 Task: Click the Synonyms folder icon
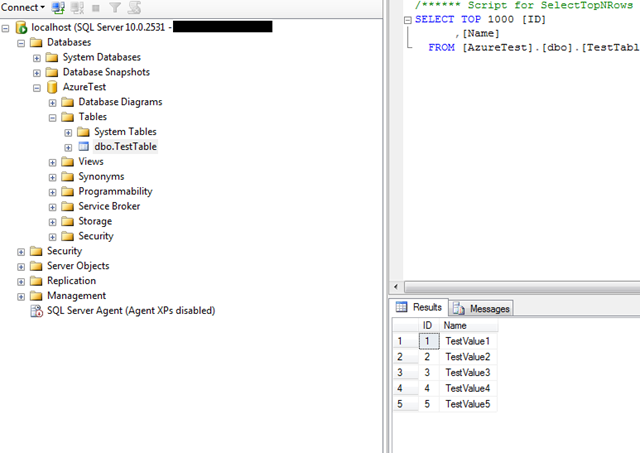[67, 177]
